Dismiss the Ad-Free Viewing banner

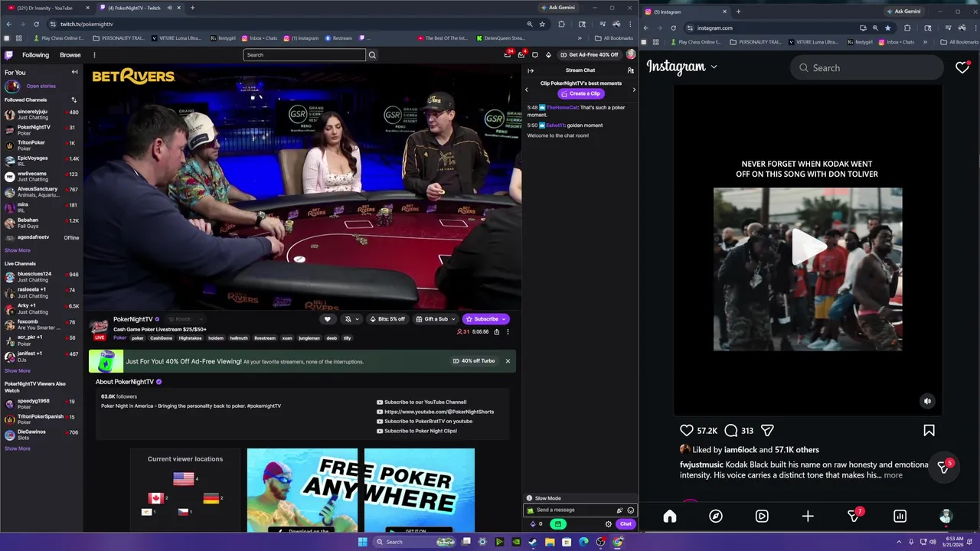pos(508,361)
